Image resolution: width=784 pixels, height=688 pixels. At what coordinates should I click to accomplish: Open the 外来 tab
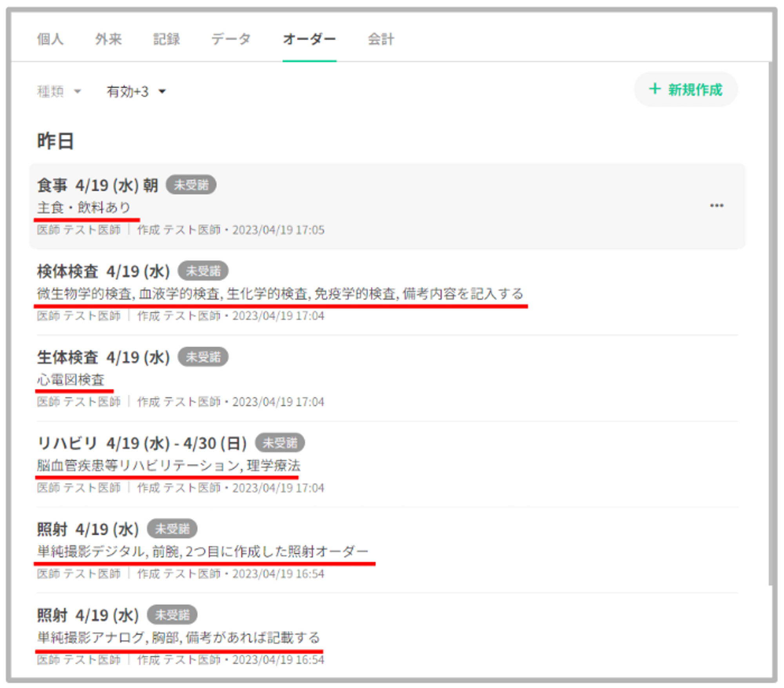pyautogui.click(x=108, y=39)
